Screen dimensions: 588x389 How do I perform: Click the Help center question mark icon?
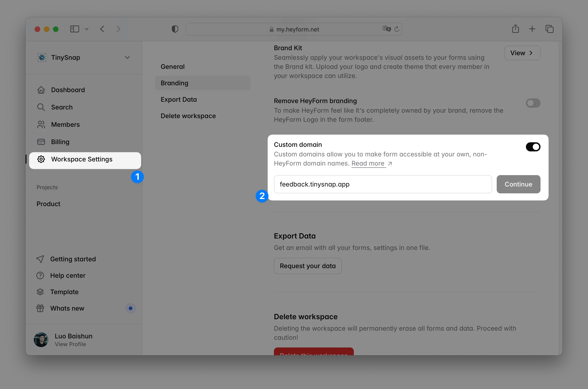click(x=40, y=275)
